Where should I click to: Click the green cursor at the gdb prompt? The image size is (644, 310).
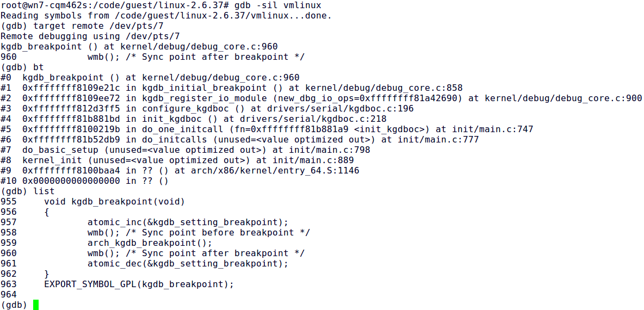(x=36, y=305)
